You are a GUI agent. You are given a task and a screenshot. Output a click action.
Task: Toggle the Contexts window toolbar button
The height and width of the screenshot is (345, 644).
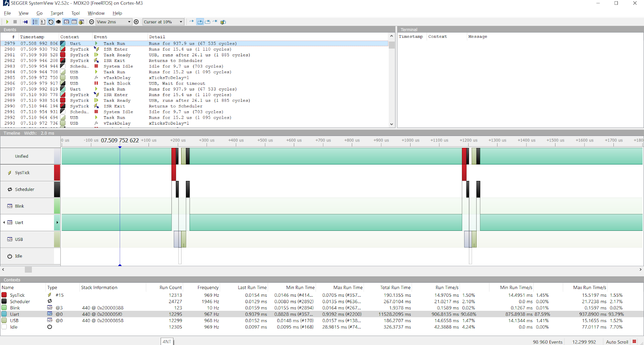click(66, 22)
